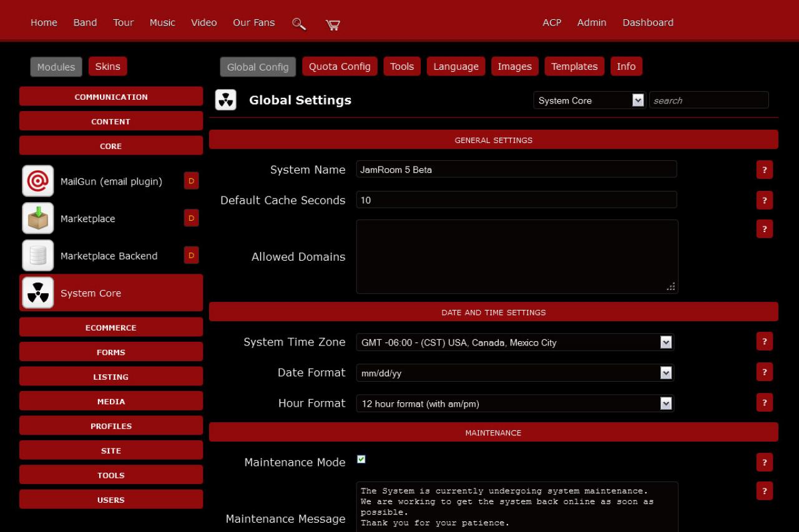
Task: Select the Marketplace box icon
Action: [x=38, y=218]
